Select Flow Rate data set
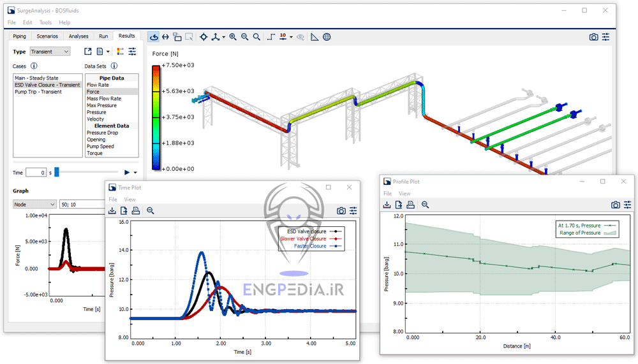 [x=112, y=85]
